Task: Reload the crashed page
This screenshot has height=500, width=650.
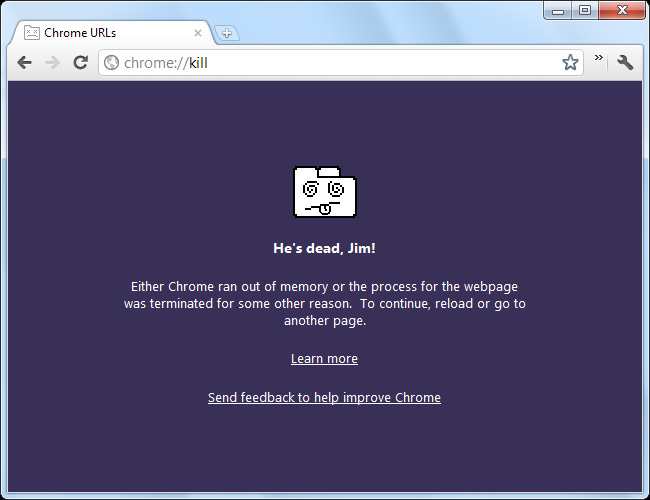Action: pos(80,62)
